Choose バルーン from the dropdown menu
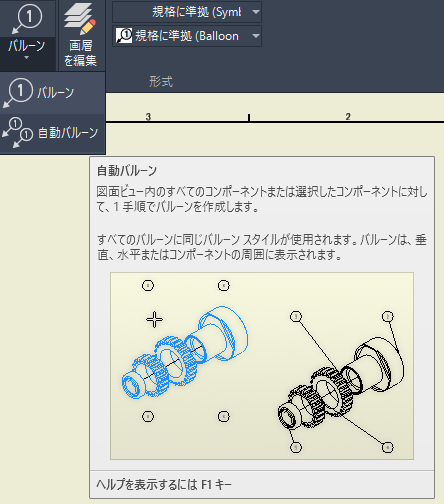This screenshot has width=444, height=504. click(x=53, y=93)
